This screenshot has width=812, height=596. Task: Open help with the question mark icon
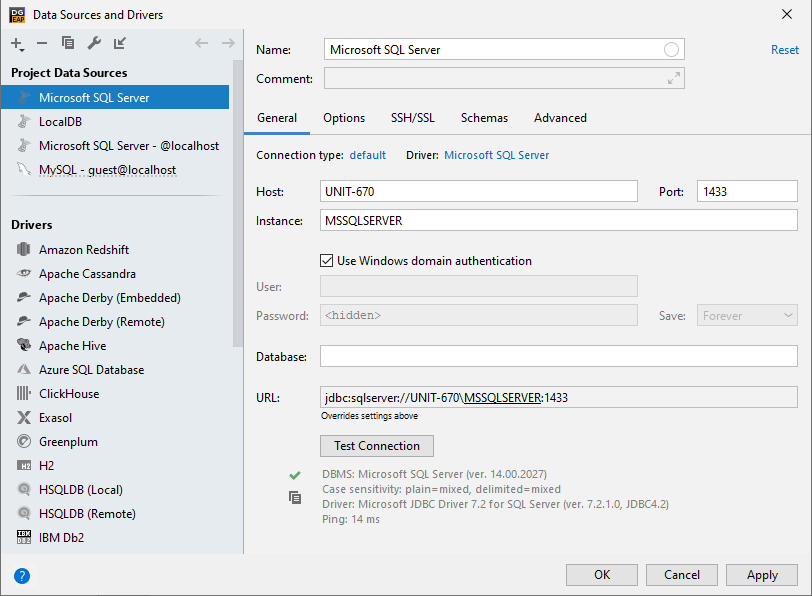22,576
